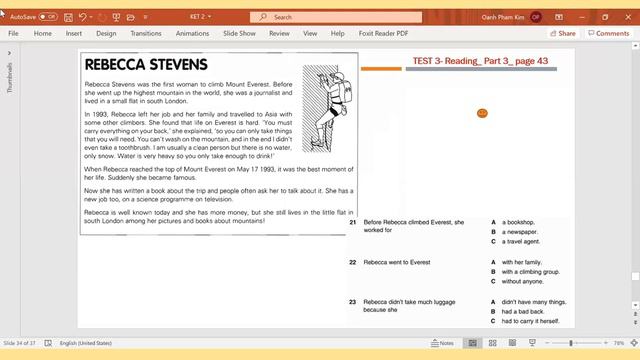Start Slide Show from status bar icon
Screen dimensions: 640x360
(532, 343)
